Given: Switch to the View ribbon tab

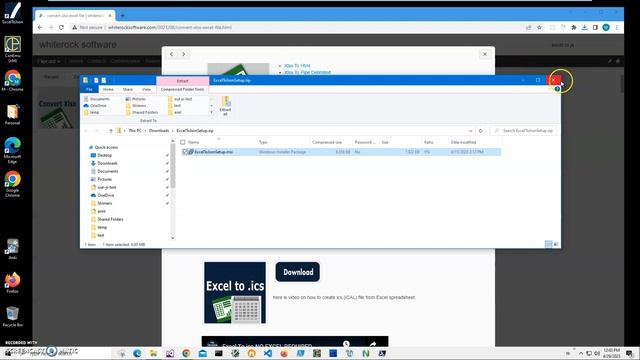Looking at the screenshot, I should 147,89.
